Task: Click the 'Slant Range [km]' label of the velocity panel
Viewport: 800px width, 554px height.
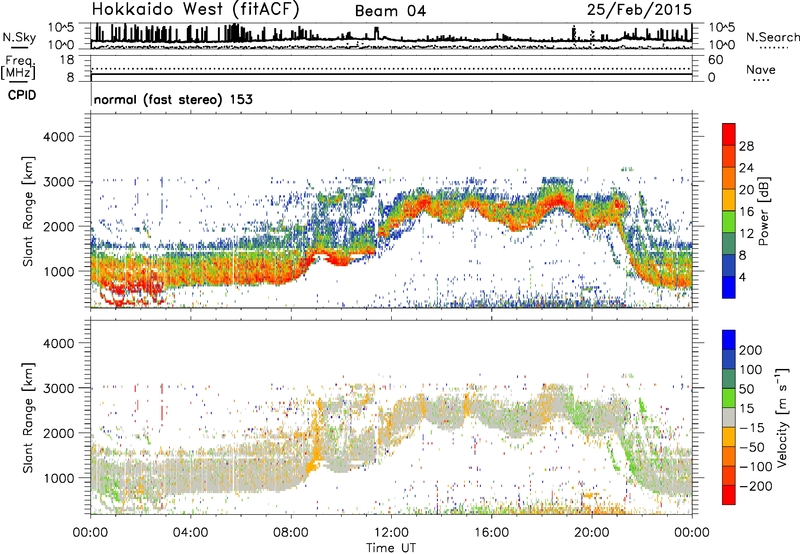Action: (28, 418)
